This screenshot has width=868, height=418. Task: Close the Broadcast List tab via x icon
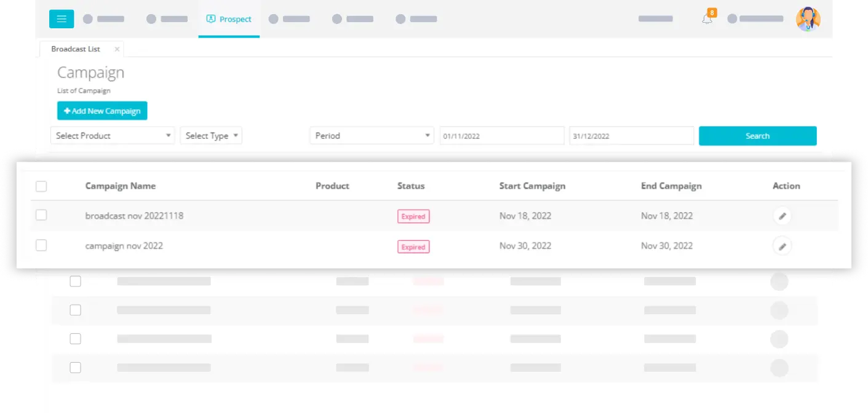click(117, 49)
